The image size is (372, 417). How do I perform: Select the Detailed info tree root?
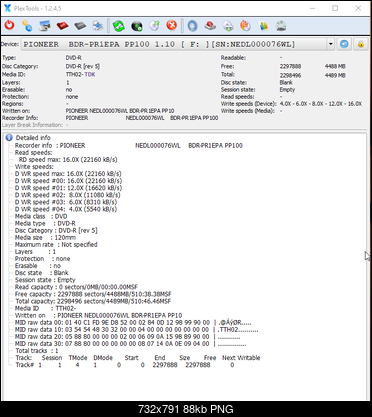click(x=33, y=138)
